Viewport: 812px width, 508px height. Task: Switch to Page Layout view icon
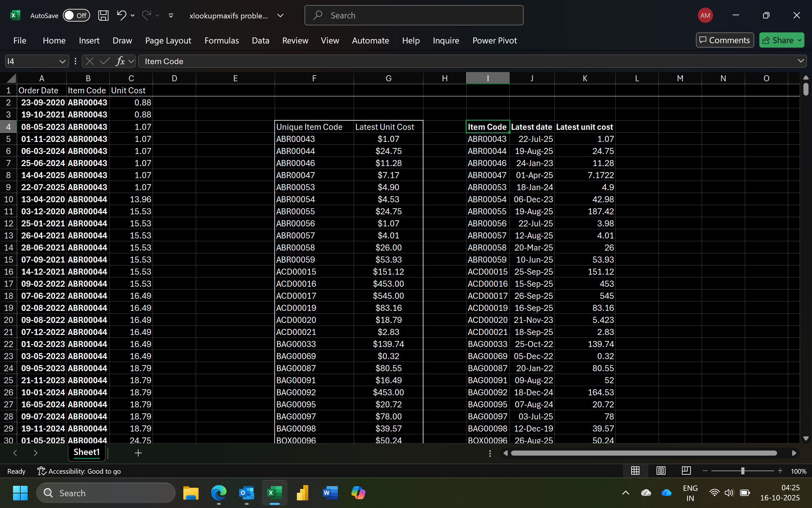[x=661, y=471]
